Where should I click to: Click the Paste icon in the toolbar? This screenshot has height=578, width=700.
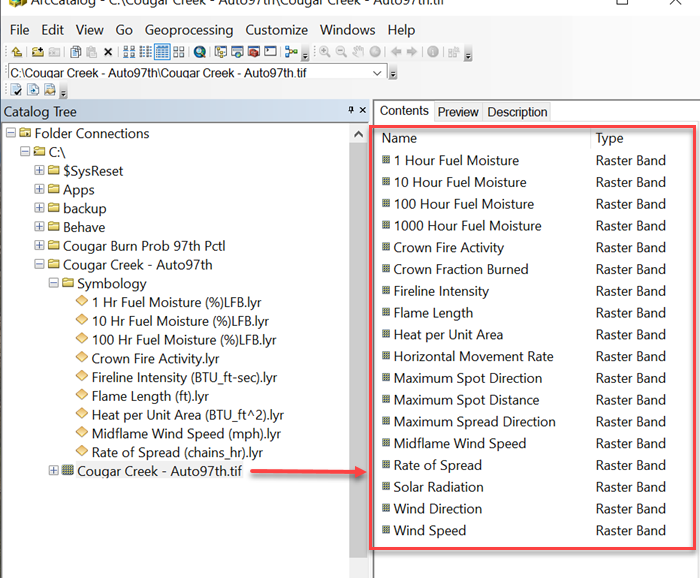tap(92, 52)
